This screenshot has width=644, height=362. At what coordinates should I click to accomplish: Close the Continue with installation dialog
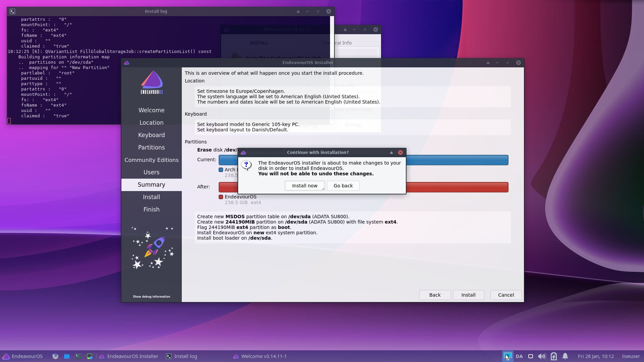tap(400, 153)
